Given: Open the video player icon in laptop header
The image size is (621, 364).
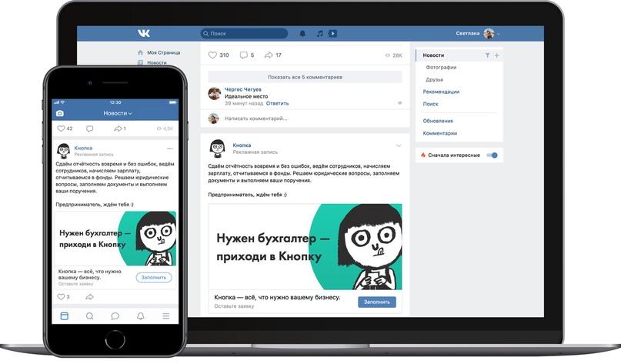Looking at the screenshot, I should click(x=332, y=34).
